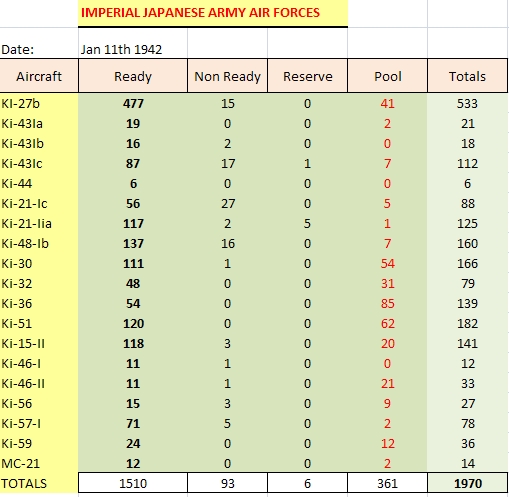Select the 'MC-21' row label
The image size is (509, 497).
pos(39,463)
